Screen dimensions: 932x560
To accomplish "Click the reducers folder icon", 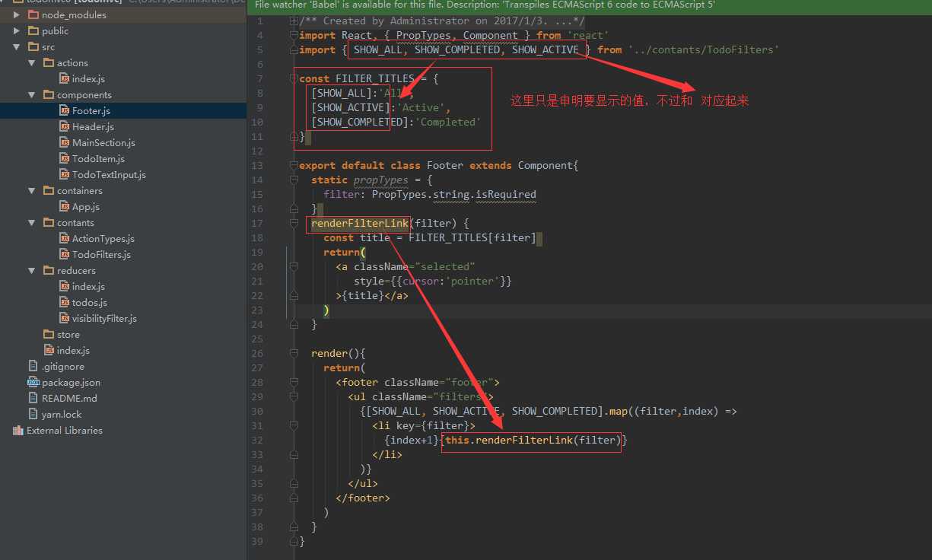I will point(49,270).
